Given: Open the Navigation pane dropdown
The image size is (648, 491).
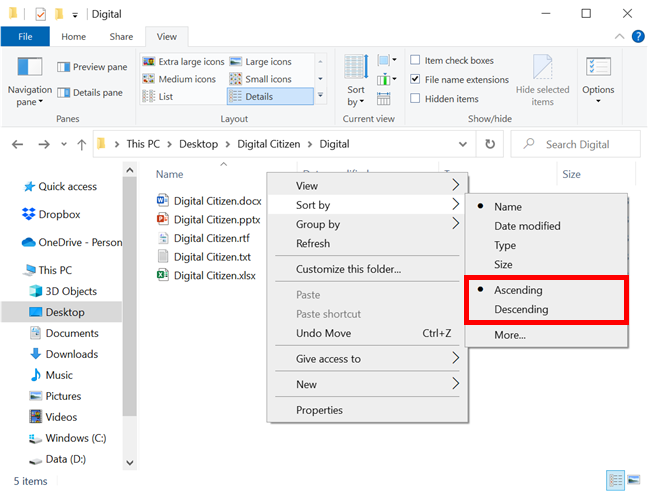Looking at the screenshot, I should pos(30,82).
